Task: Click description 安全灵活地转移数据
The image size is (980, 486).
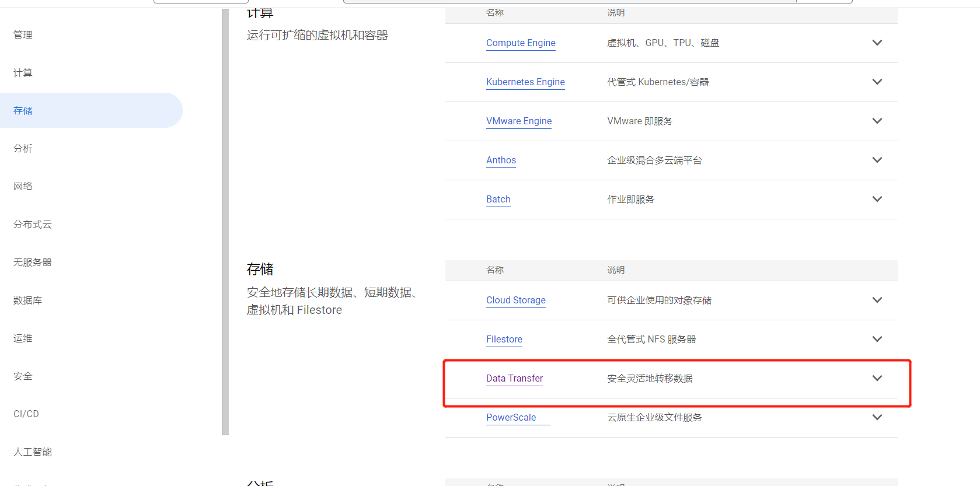Action: pyautogui.click(x=650, y=378)
